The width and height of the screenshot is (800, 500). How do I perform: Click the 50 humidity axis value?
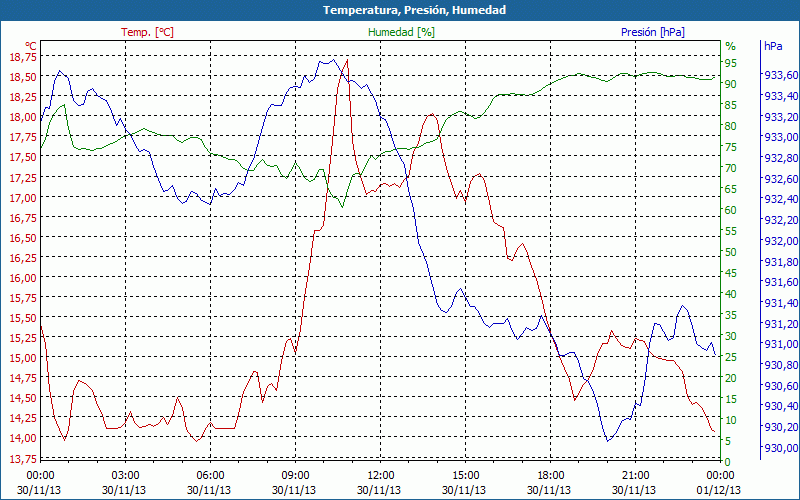click(x=731, y=252)
